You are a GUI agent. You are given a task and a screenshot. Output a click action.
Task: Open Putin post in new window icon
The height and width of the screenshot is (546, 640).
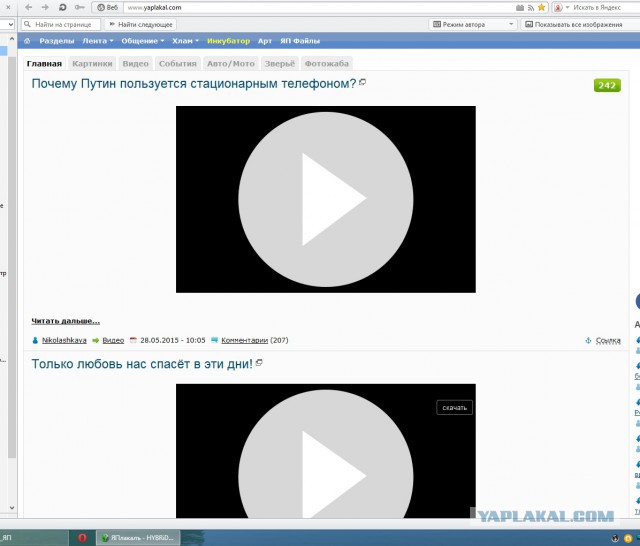(362, 82)
